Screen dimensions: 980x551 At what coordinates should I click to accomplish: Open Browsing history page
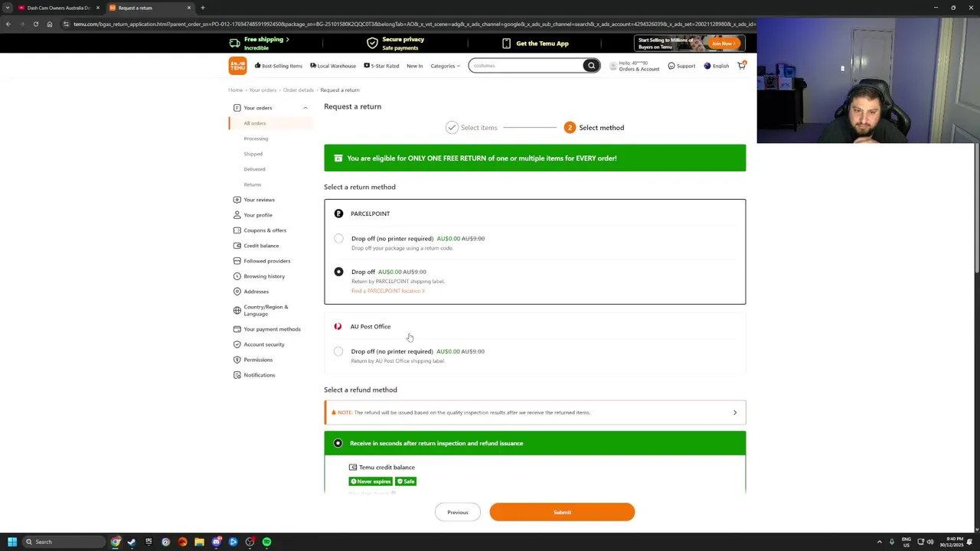(264, 276)
